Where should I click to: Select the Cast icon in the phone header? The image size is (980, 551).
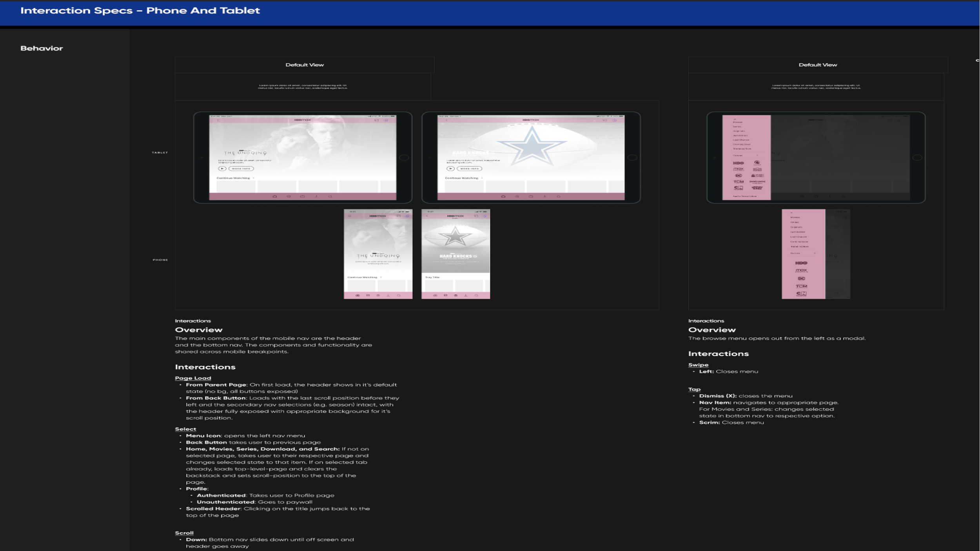pos(399,216)
